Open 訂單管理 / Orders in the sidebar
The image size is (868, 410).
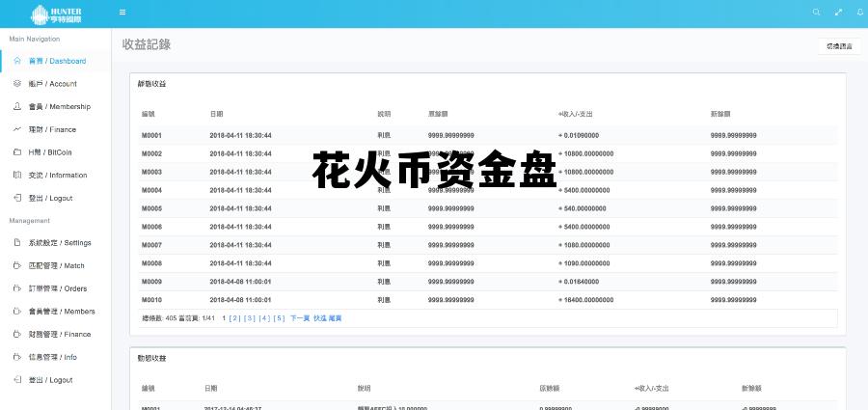point(58,288)
